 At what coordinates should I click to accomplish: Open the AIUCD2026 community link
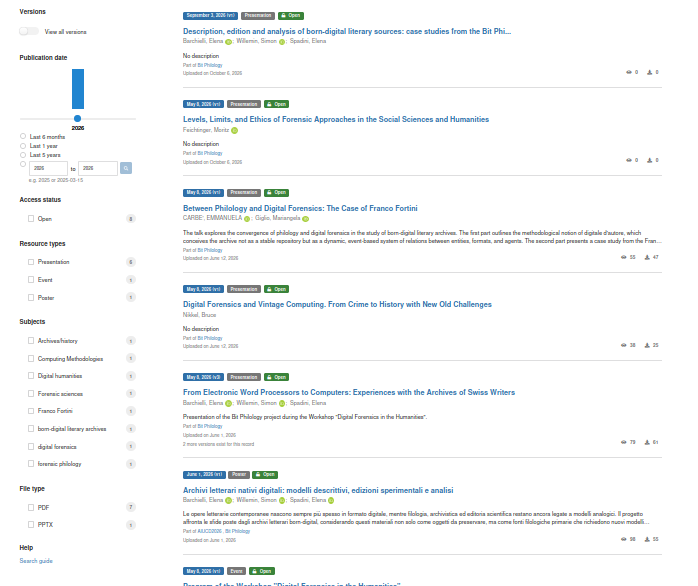pos(209,531)
